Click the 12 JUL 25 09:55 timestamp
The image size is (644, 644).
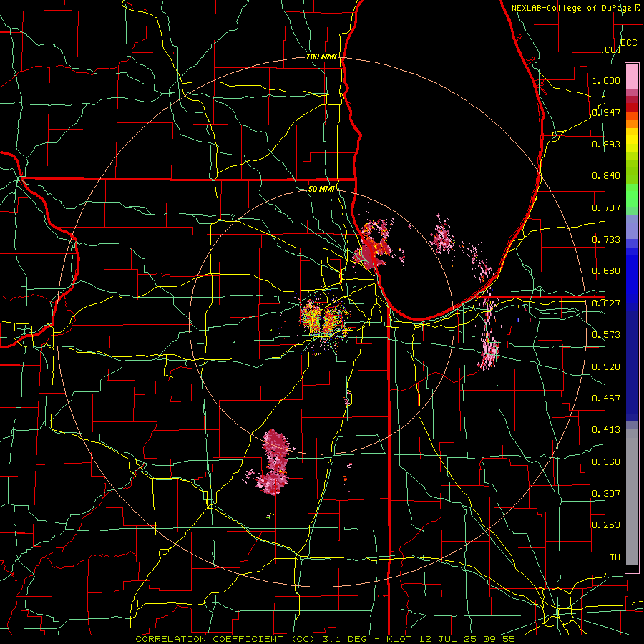click(x=466, y=639)
